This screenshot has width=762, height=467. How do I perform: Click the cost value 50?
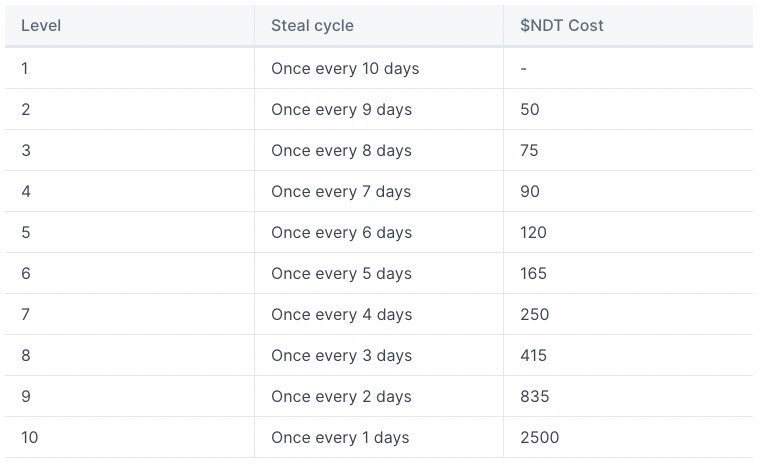[x=530, y=109]
